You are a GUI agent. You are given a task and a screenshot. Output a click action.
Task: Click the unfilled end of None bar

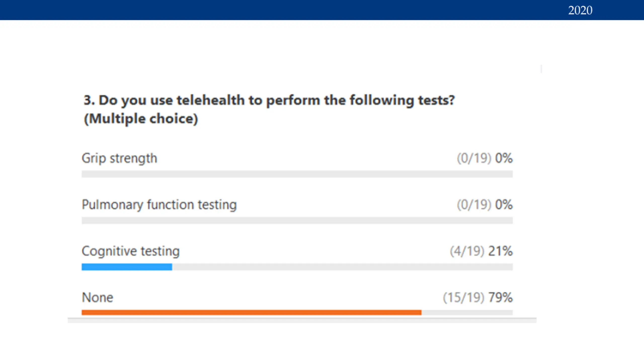pyautogui.click(x=467, y=312)
